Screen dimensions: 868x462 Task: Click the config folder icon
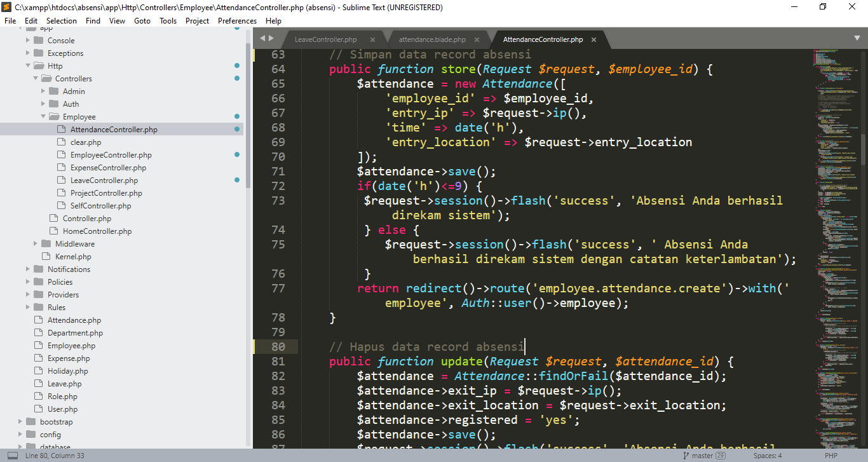click(31, 434)
